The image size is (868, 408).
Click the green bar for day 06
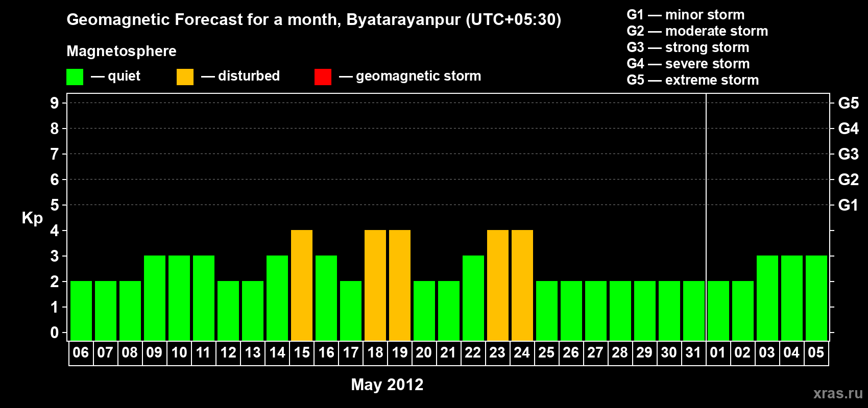pos(81,311)
